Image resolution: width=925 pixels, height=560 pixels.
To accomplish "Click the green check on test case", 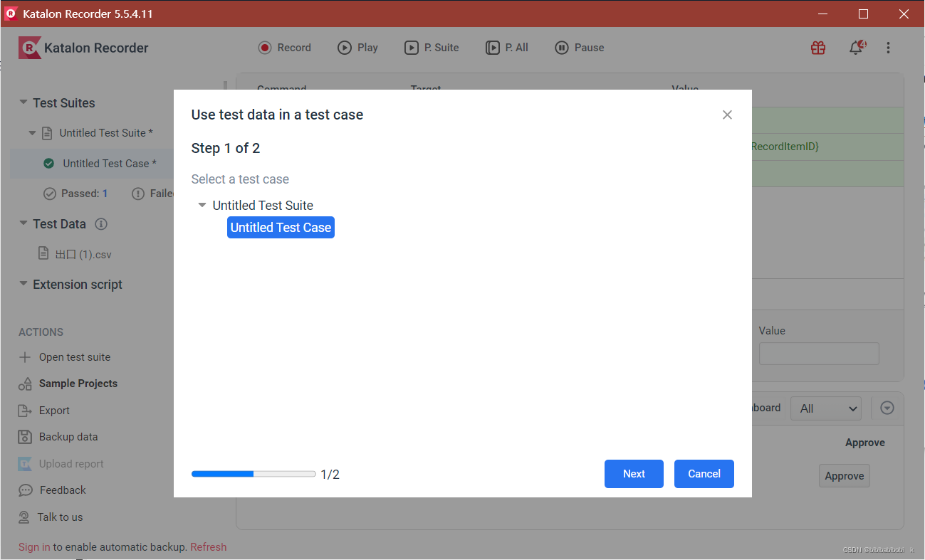I will 49,163.
